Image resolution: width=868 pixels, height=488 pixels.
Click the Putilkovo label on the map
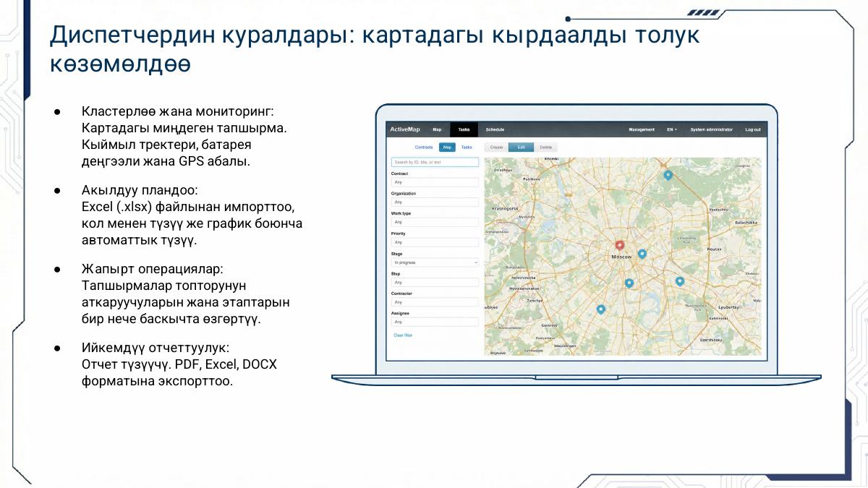click(532, 178)
